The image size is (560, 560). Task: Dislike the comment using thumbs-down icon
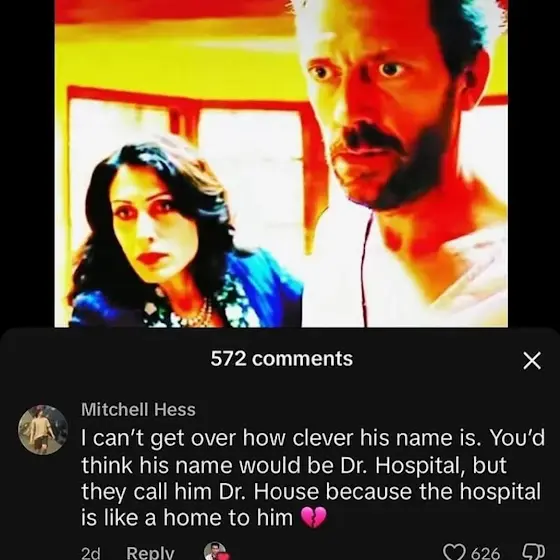point(534,552)
